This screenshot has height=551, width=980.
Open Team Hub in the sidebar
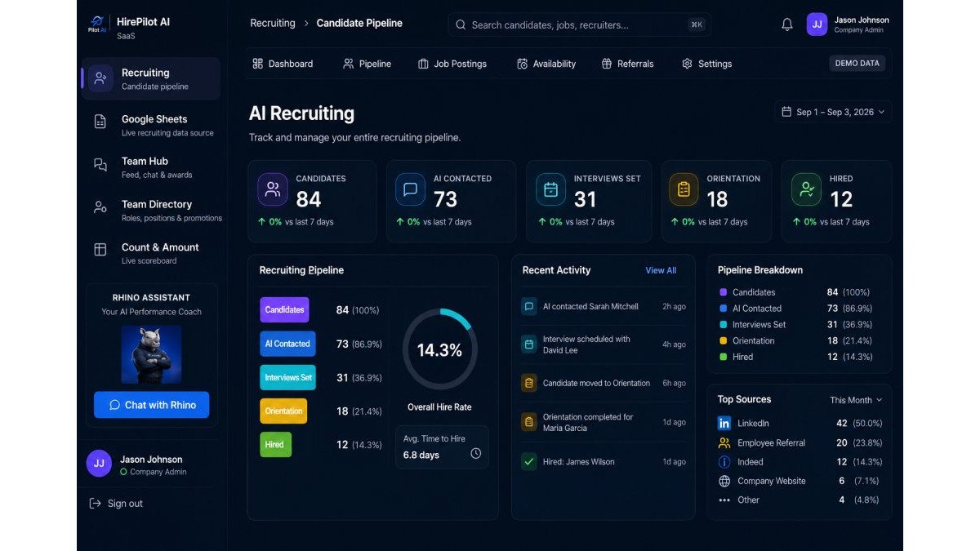[x=150, y=167]
